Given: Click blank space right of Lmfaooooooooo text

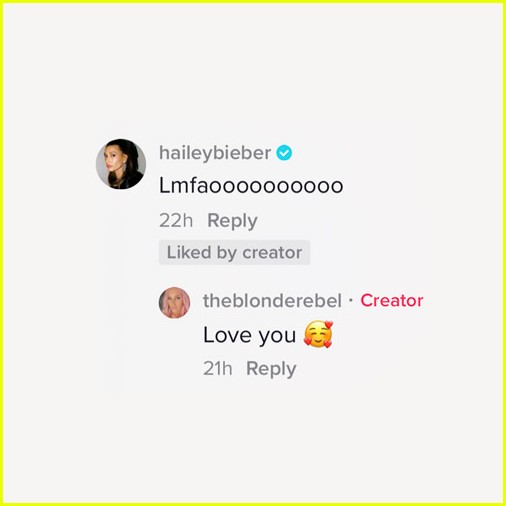Looking at the screenshot, I should coord(420,185).
